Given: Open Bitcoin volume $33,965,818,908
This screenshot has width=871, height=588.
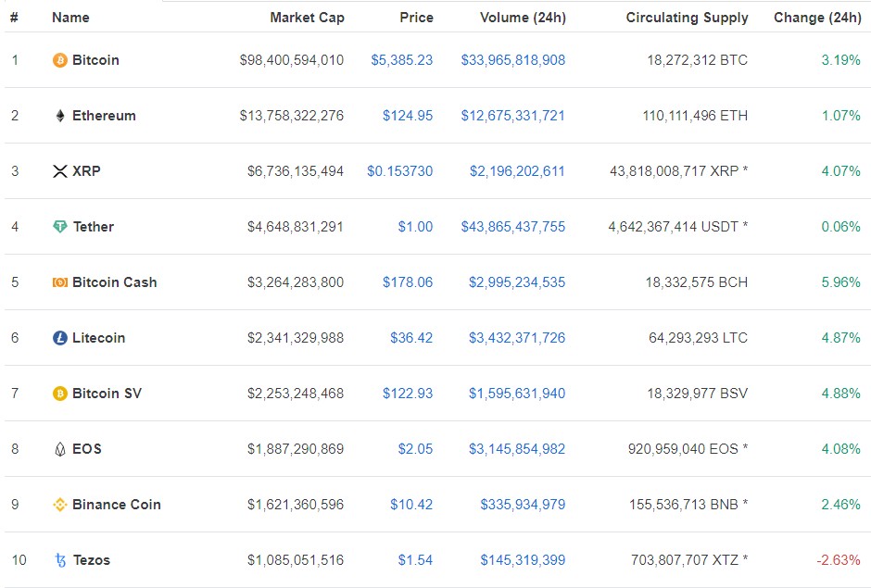Looking at the screenshot, I should [513, 60].
